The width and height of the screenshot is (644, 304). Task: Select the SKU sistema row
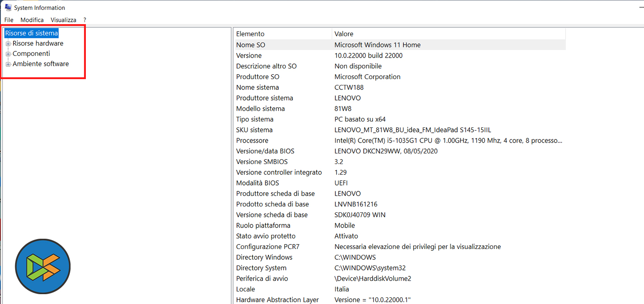400,130
